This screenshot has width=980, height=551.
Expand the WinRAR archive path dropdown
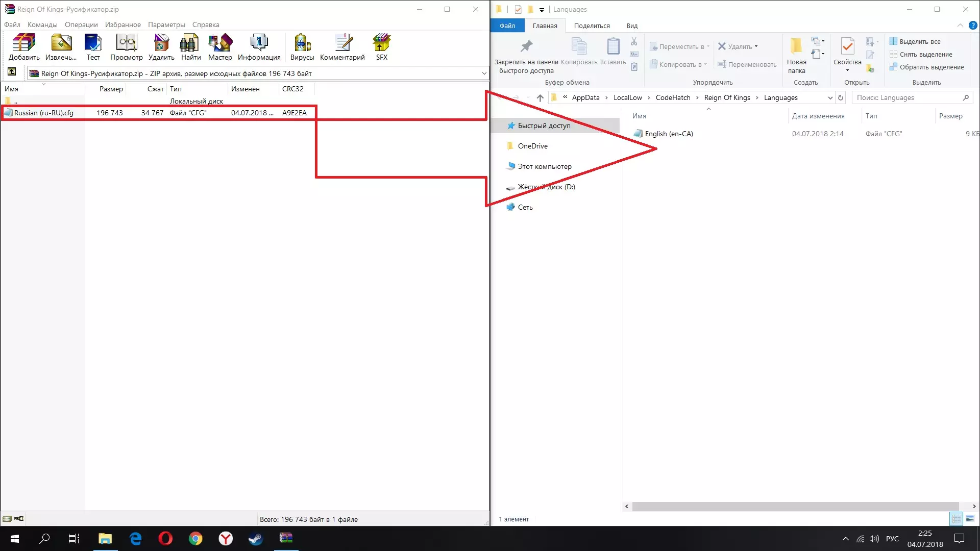coord(484,73)
